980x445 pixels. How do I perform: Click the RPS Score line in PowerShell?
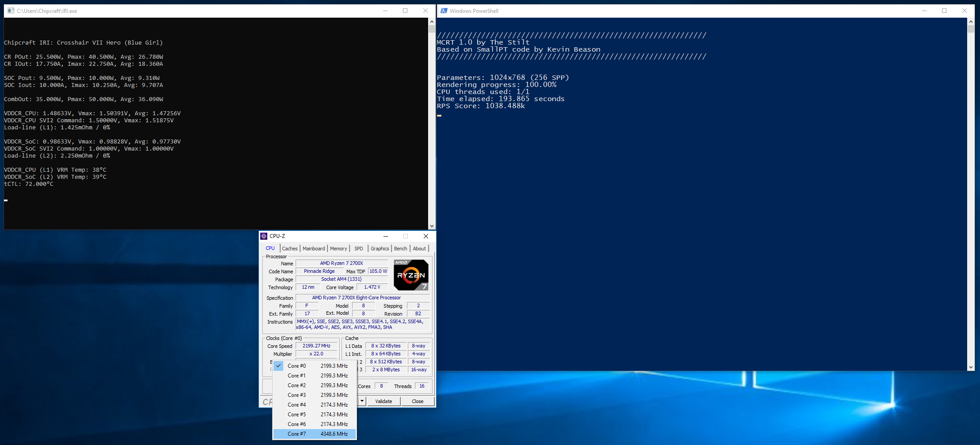pyautogui.click(x=481, y=106)
